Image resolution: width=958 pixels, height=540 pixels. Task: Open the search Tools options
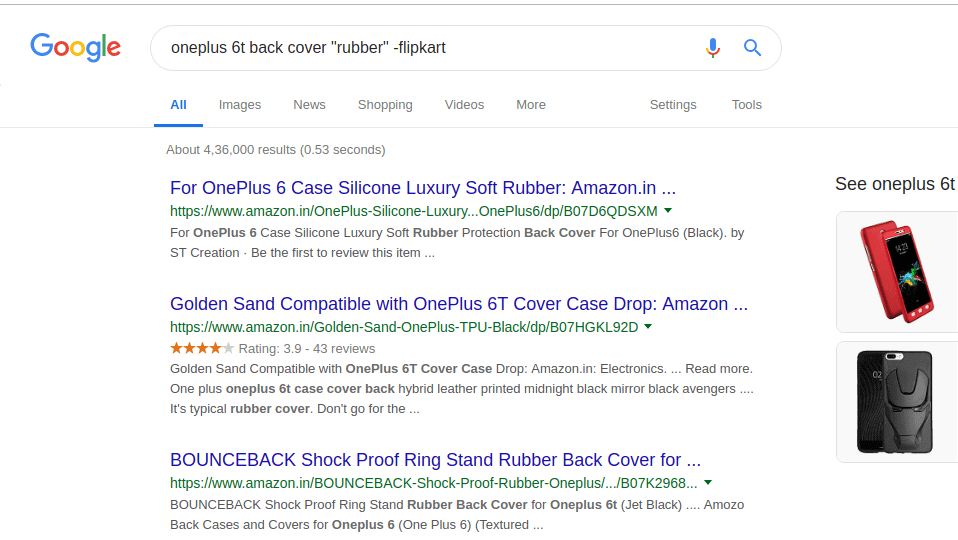pyautogui.click(x=747, y=105)
